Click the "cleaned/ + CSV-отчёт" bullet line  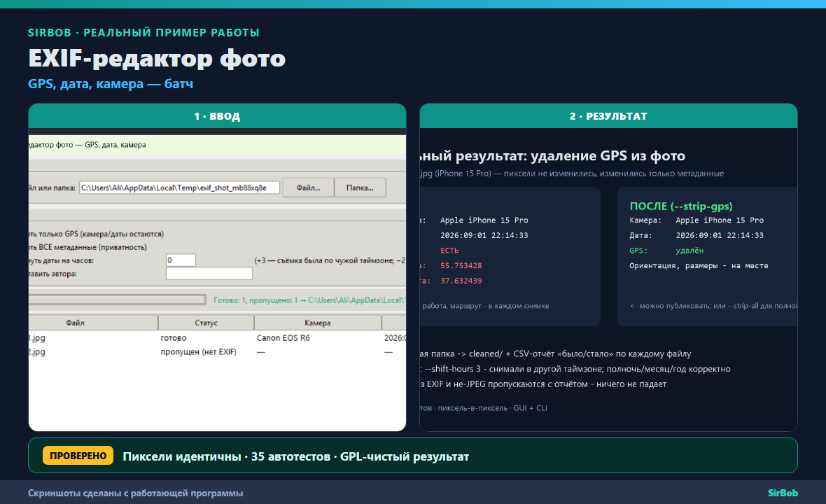click(556, 354)
